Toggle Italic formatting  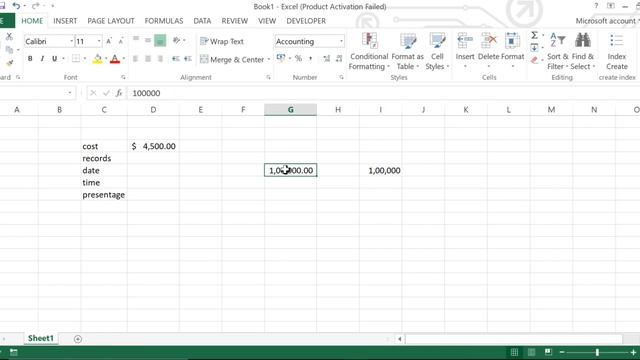click(42, 59)
